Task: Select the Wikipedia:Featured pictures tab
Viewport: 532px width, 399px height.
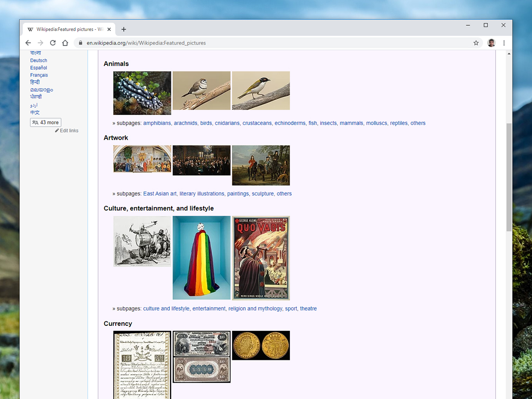Action: point(69,29)
